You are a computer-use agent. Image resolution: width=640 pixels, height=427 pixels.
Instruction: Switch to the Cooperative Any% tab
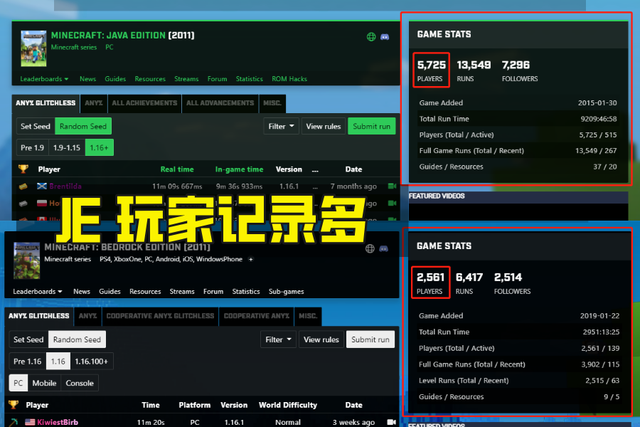point(256,316)
